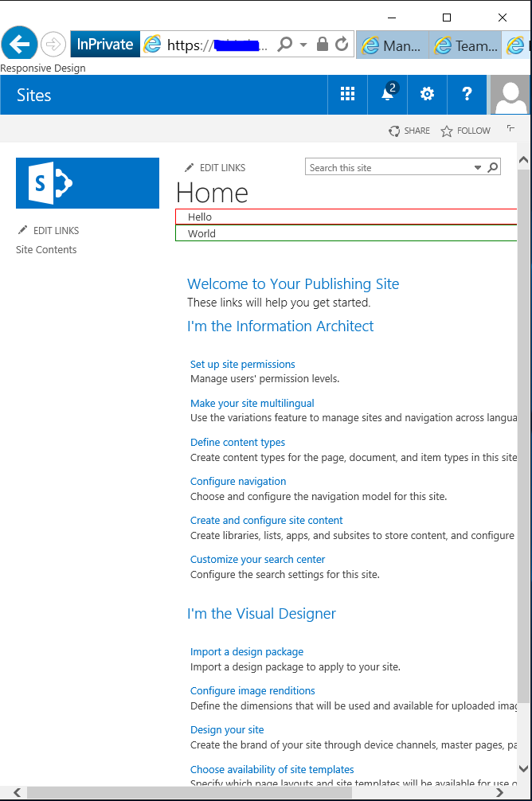This screenshot has width=532, height=801.
Task: Click the Home page title
Action: click(x=212, y=193)
